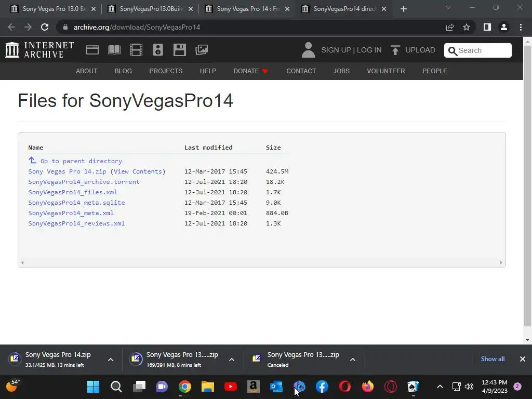
Task: Open SonyVegasPro14_reviews.xml link
Action: 76,223
